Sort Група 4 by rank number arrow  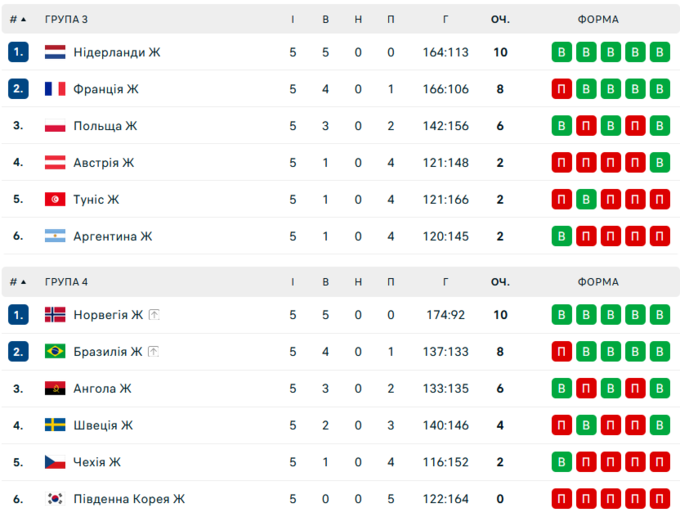(x=18, y=282)
